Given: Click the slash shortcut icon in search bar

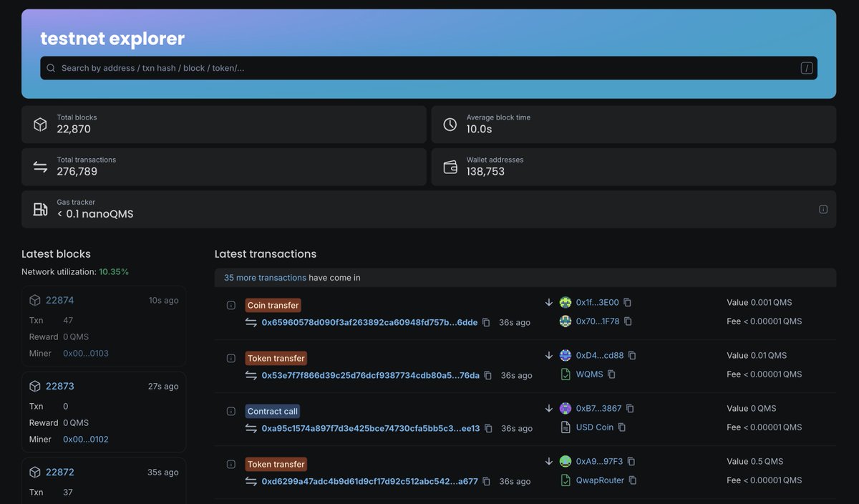Looking at the screenshot, I should coord(807,68).
